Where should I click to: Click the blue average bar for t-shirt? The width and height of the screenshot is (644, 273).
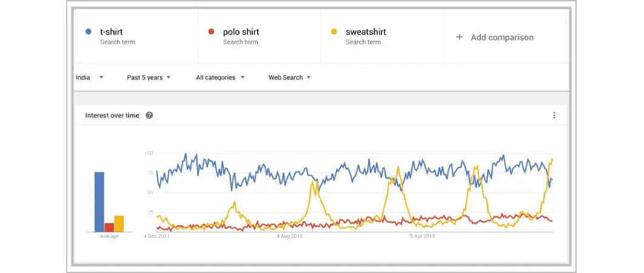[x=99, y=202]
